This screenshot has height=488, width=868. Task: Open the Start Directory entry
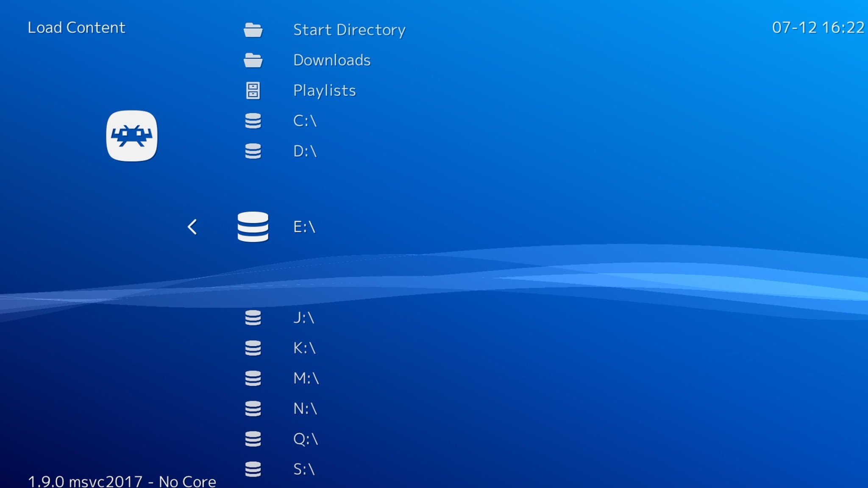[x=349, y=30]
